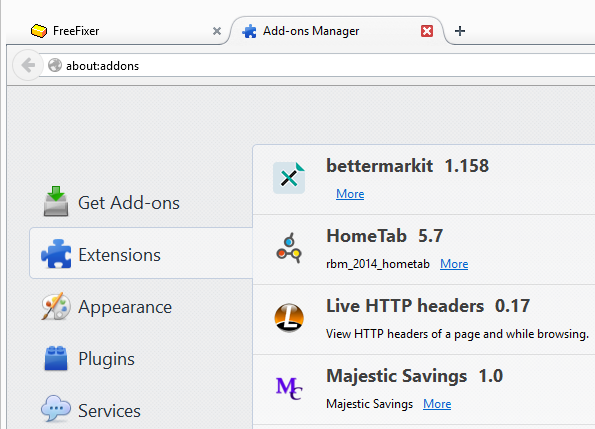Click the rbm_2014_hometab description text
This screenshot has height=429, width=595.
[378, 264]
